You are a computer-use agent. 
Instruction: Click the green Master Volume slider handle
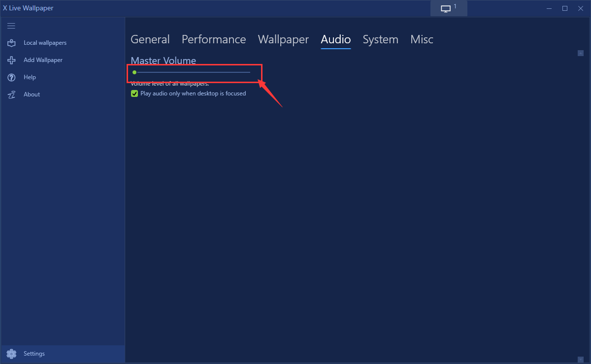(x=134, y=72)
